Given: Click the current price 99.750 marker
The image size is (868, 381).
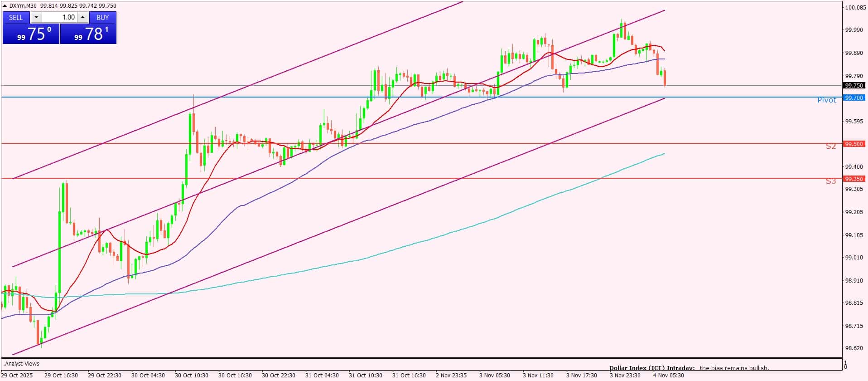Looking at the screenshot, I should tap(854, 85).
